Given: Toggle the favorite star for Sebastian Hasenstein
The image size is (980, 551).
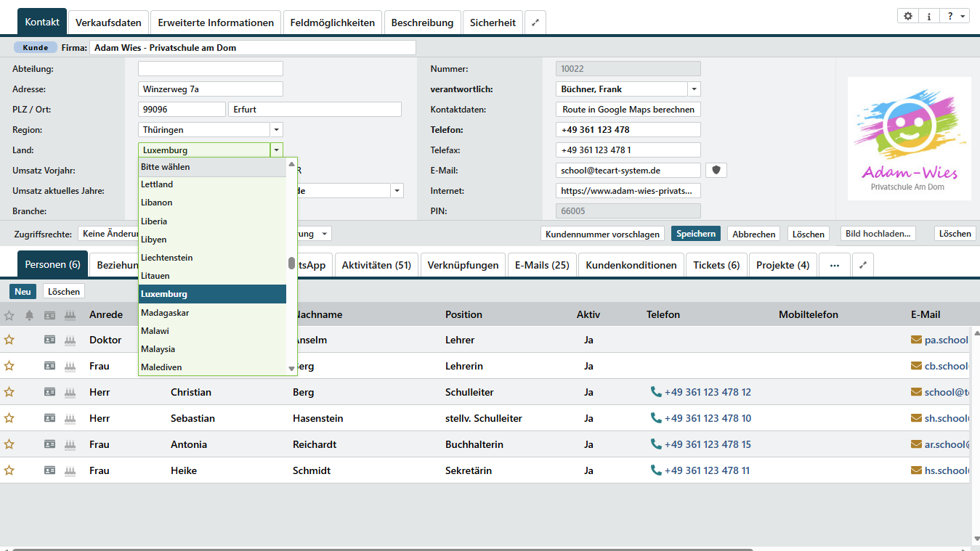Looking at the screenshot, I should pos(9,418).
